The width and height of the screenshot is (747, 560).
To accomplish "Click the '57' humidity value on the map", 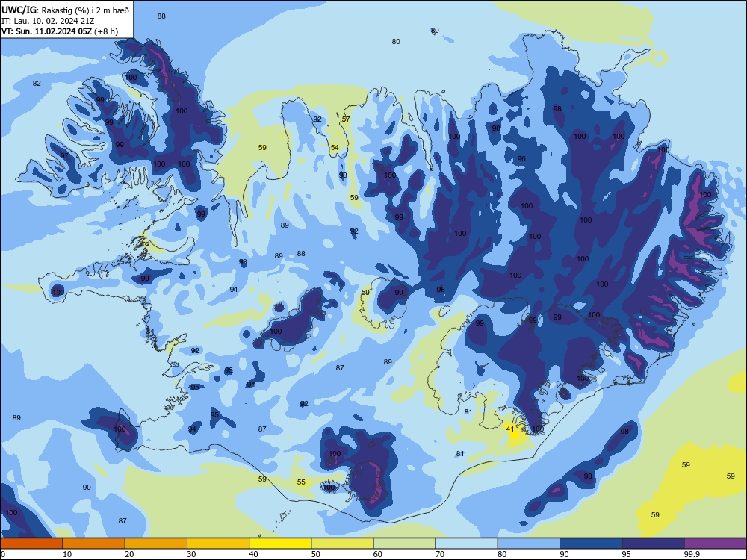I will coord(346,119).
